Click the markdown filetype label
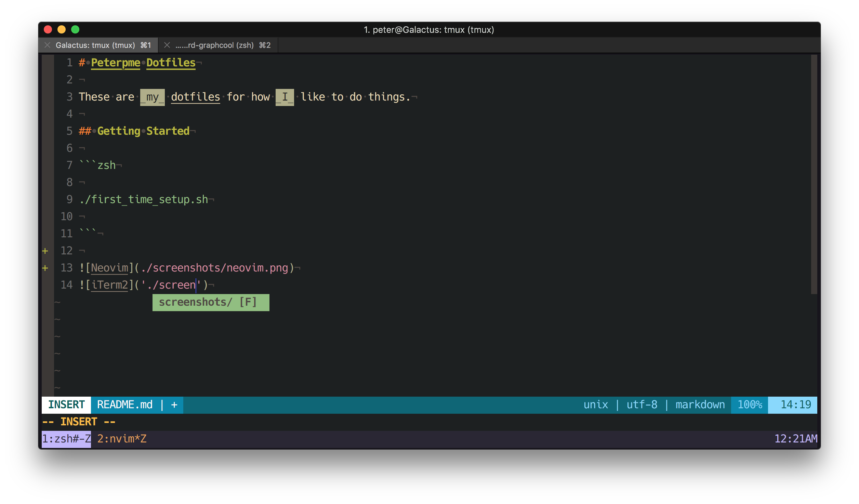Viewport: 859px width, 504px height. pos(700,405)
